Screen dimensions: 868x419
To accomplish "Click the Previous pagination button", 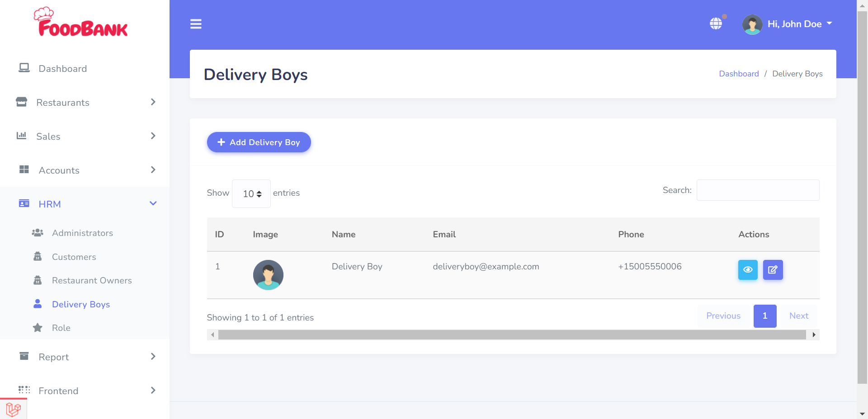I will pos(723,316).
